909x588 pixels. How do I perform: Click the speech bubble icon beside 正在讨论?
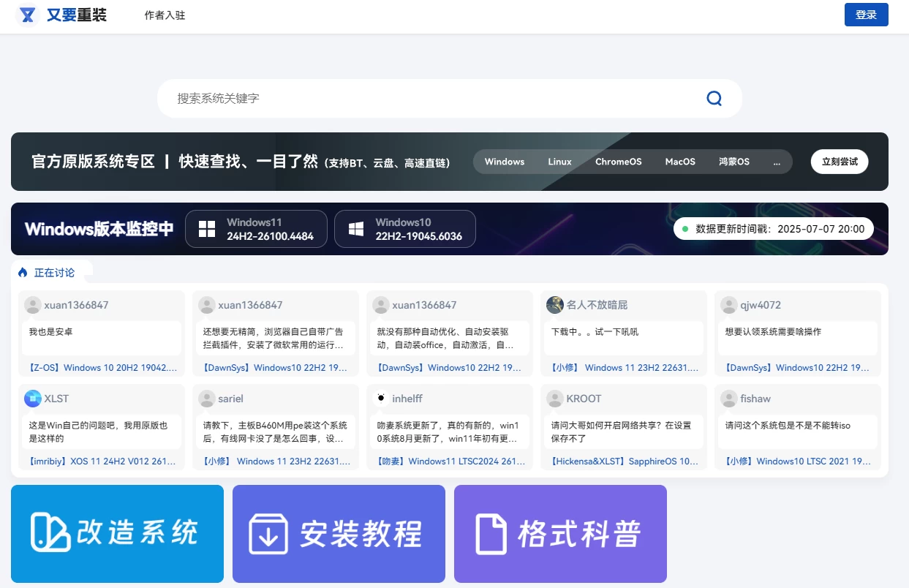click(x=21, y=271)
